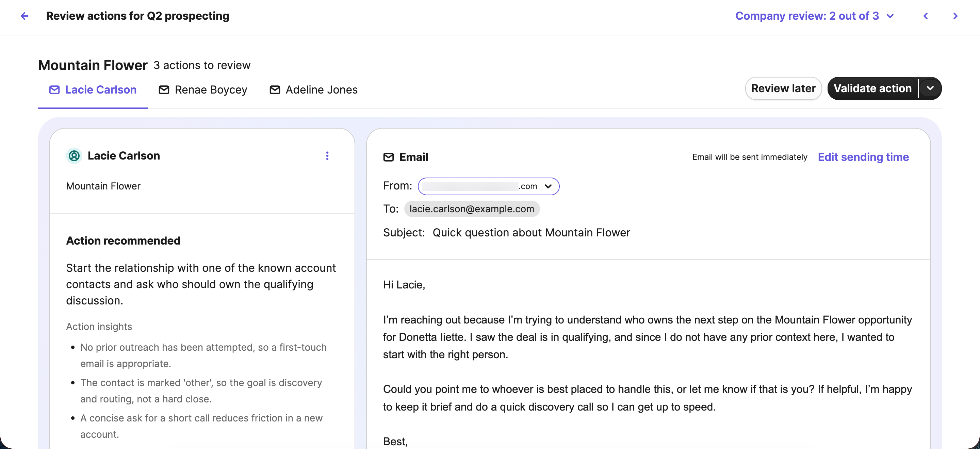The image size is (980, 449).
Task: Click the Mountain Flower company heading
Action: 93,65
